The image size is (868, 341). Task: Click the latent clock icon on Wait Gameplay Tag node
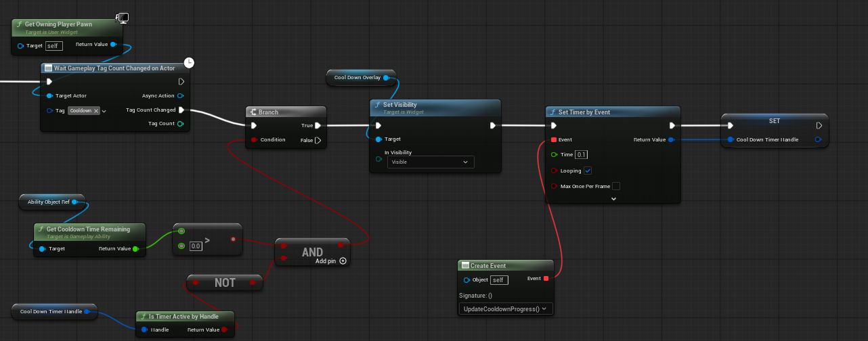pyautogui.click(x=190, y=62)
